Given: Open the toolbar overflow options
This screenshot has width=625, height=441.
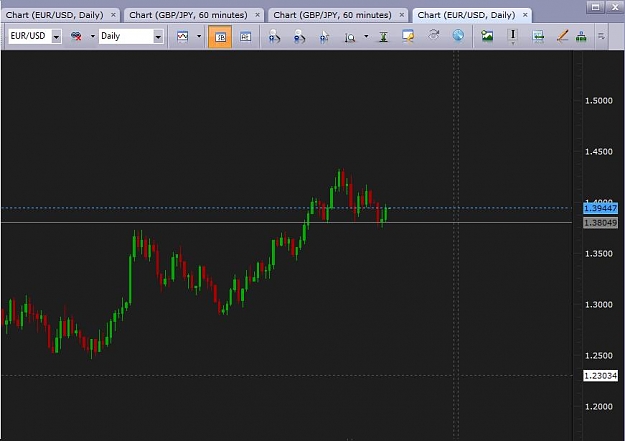Looking at the screenshot, I should tap(601, 36).
